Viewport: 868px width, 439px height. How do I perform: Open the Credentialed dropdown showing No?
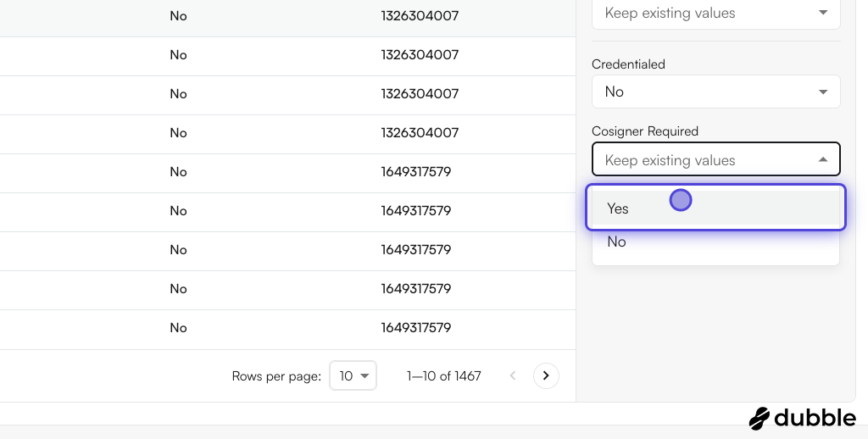715,92
